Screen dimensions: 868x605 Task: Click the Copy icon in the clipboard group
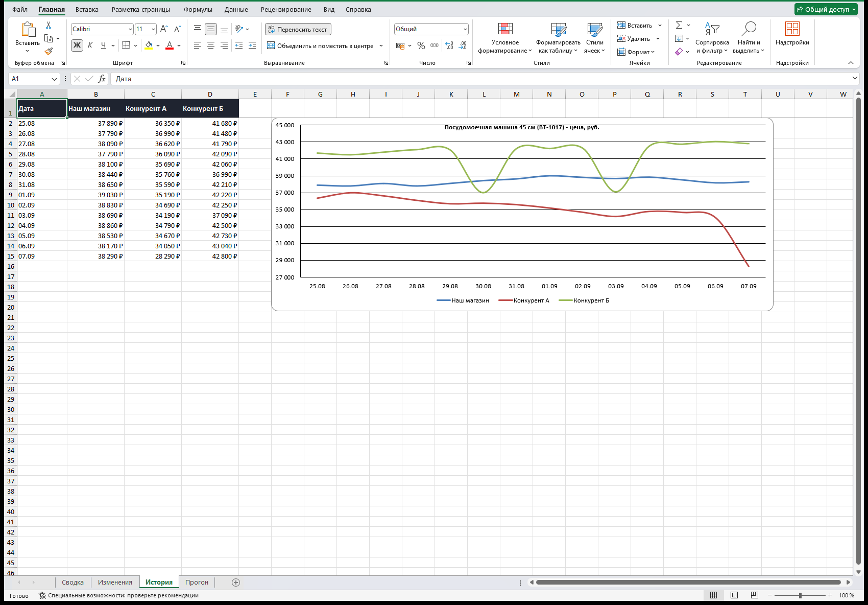pos(49,38)
